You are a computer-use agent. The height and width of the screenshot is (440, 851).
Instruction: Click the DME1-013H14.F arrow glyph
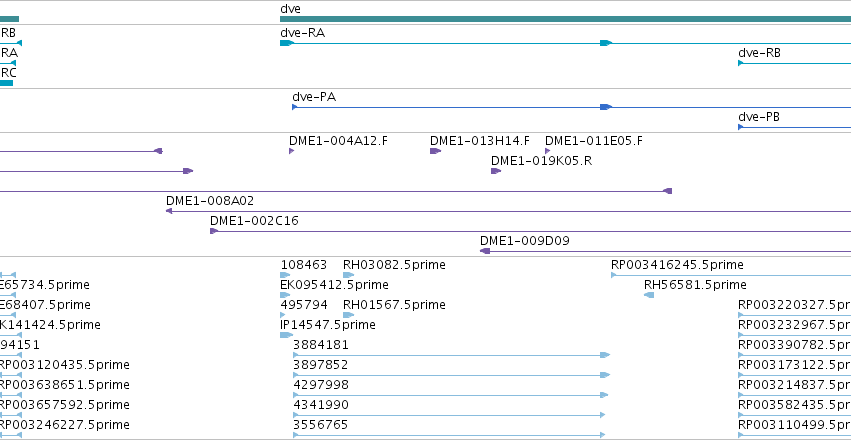click(x=435, y=151)
